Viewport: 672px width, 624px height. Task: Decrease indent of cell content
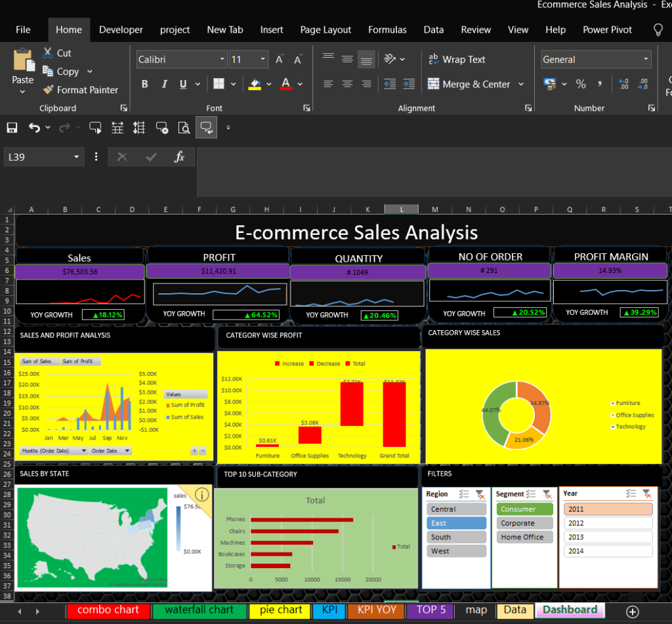pos(390,84)
